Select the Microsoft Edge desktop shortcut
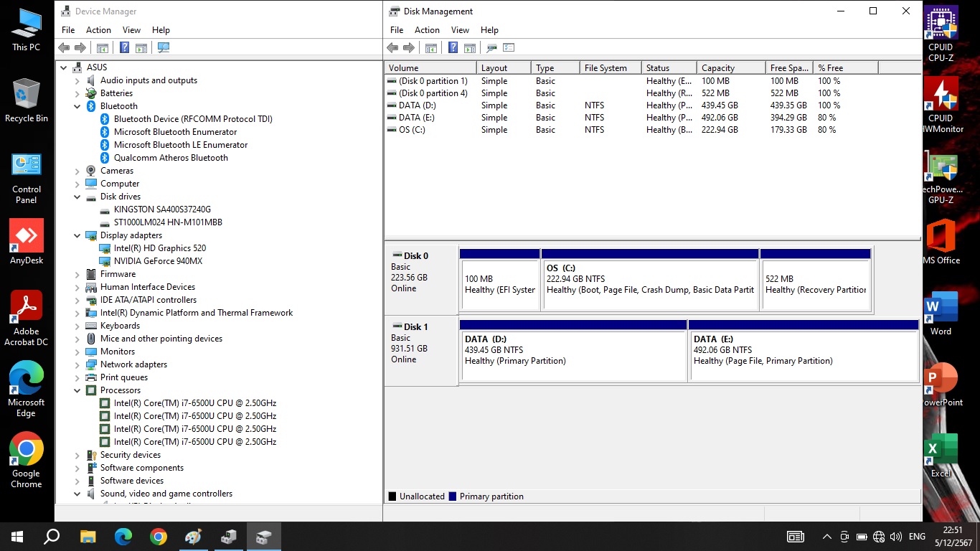The height and width of the screenshot is (551, 980). coord(27,389)
